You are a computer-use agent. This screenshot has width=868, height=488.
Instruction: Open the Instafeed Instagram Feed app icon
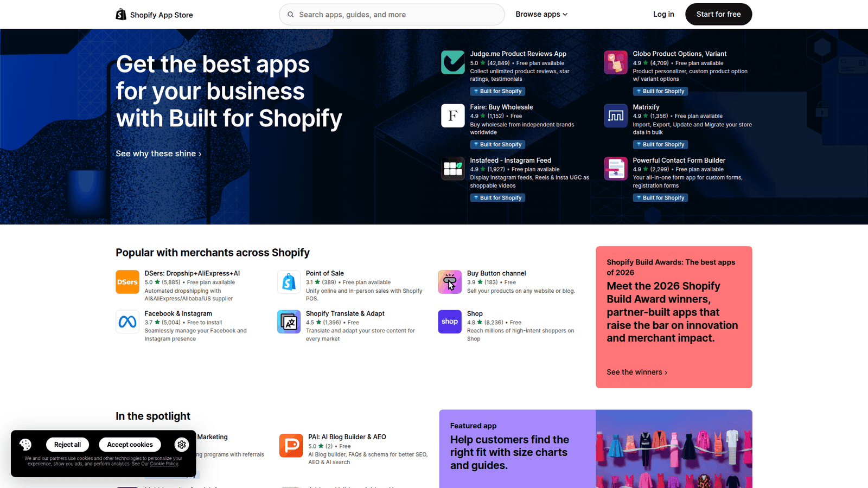pyautogui.click(x=453, y=169)
